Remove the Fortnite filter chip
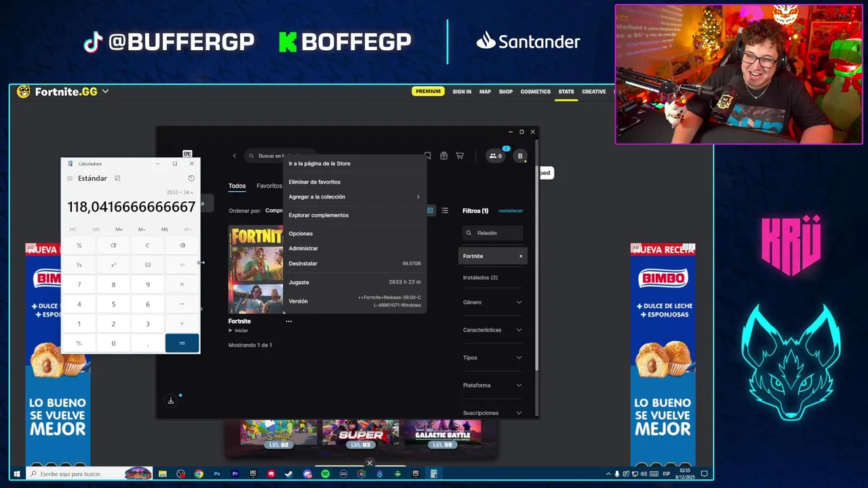 pyautogui.click(x=521, y=256)
